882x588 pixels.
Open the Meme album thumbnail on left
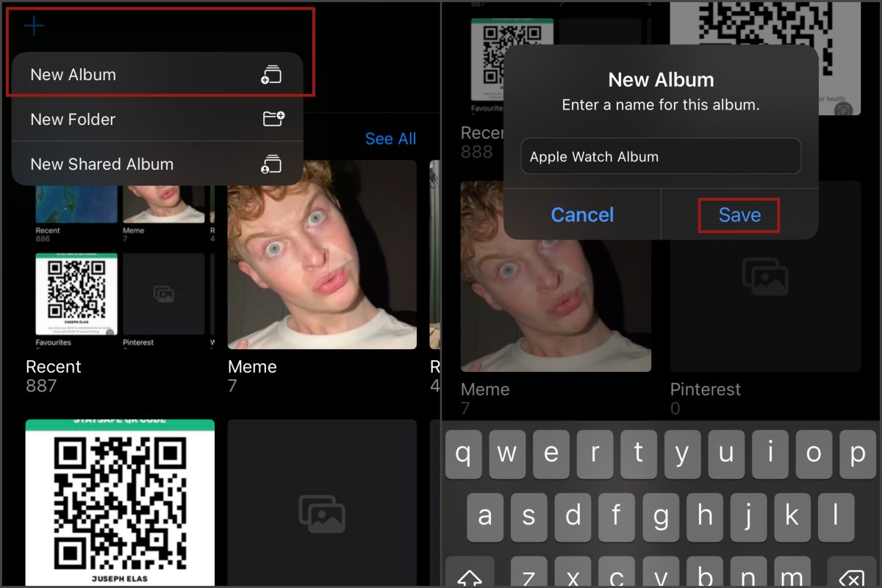pos(322,254)
